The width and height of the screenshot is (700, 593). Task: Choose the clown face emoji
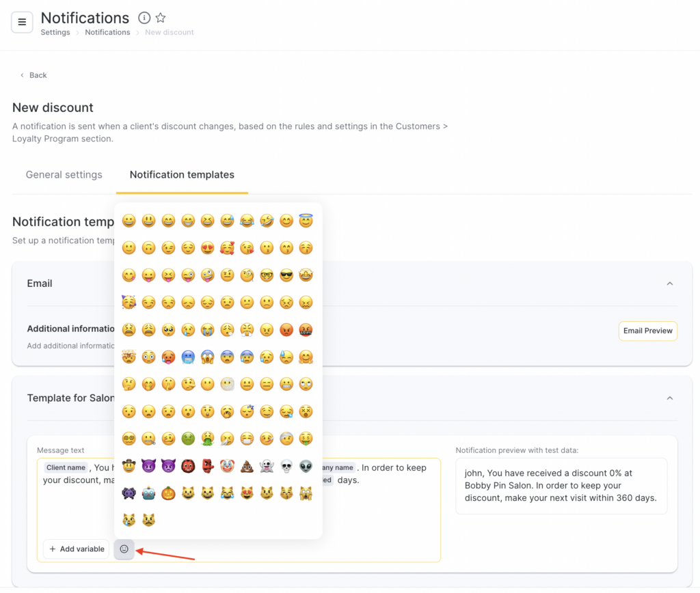point(227,467)
